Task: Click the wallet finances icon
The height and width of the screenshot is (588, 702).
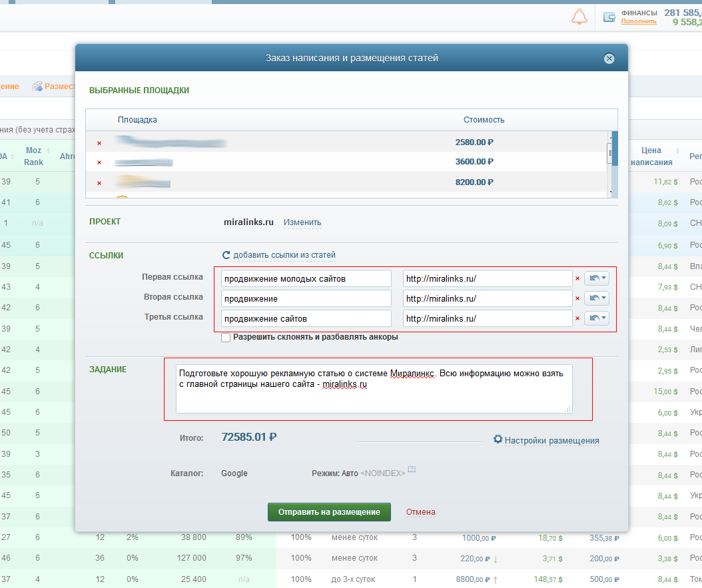Action: (x=609, y=17)
